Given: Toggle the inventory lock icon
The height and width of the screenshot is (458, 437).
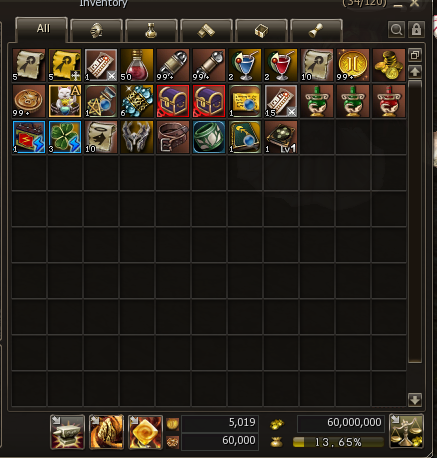Looking at the screenshot, I should pyautogui.click(x=416, y=30).
